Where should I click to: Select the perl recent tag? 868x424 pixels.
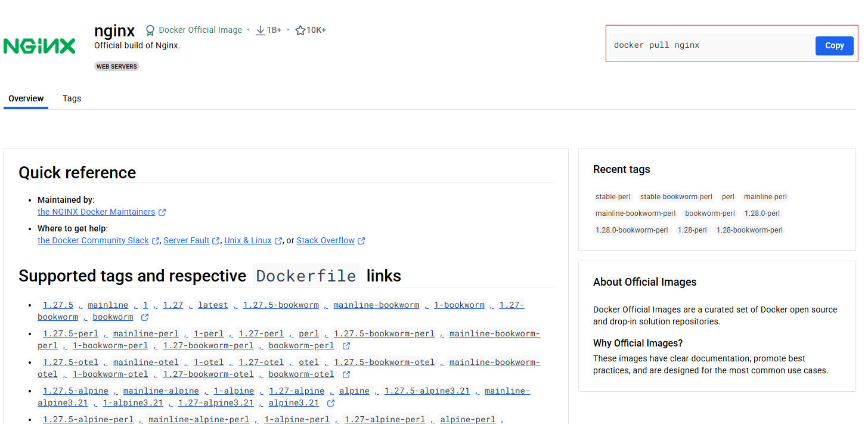click(x=728, y=197)
